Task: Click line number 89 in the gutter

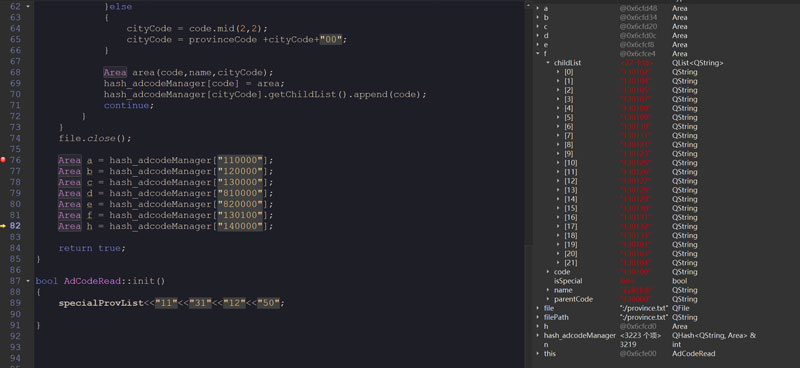Action: [x=15, y=303]
